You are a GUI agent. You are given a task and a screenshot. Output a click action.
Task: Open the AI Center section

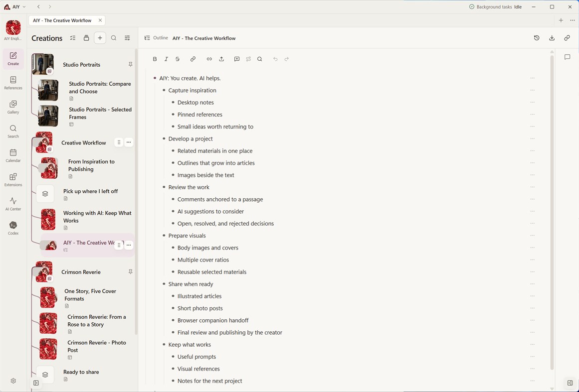click(x=13, y=204)
